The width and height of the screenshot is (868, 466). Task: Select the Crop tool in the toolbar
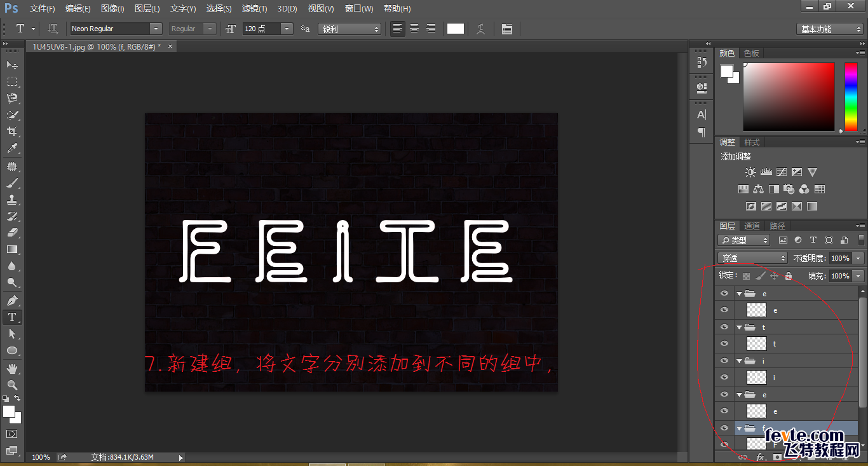click(12, 131)
